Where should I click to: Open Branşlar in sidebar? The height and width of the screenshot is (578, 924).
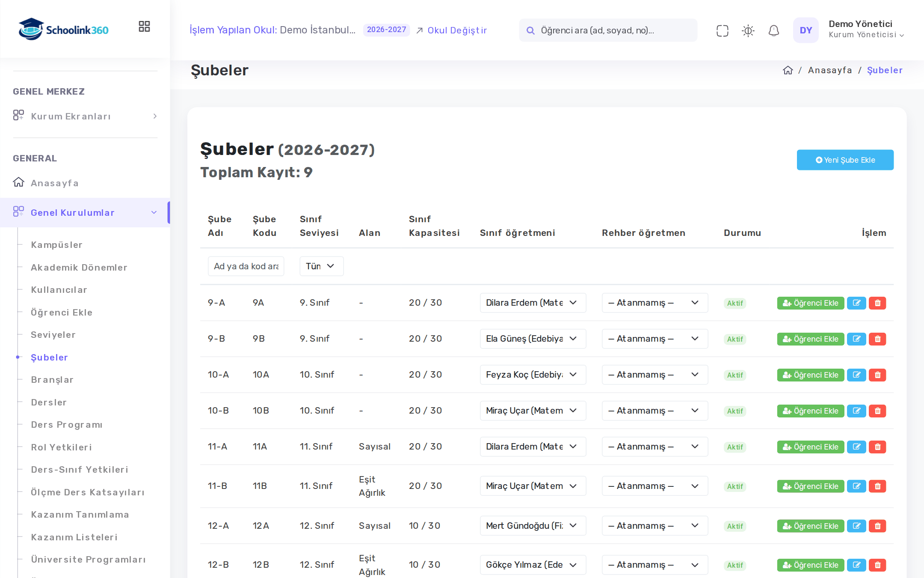point(52,380)
